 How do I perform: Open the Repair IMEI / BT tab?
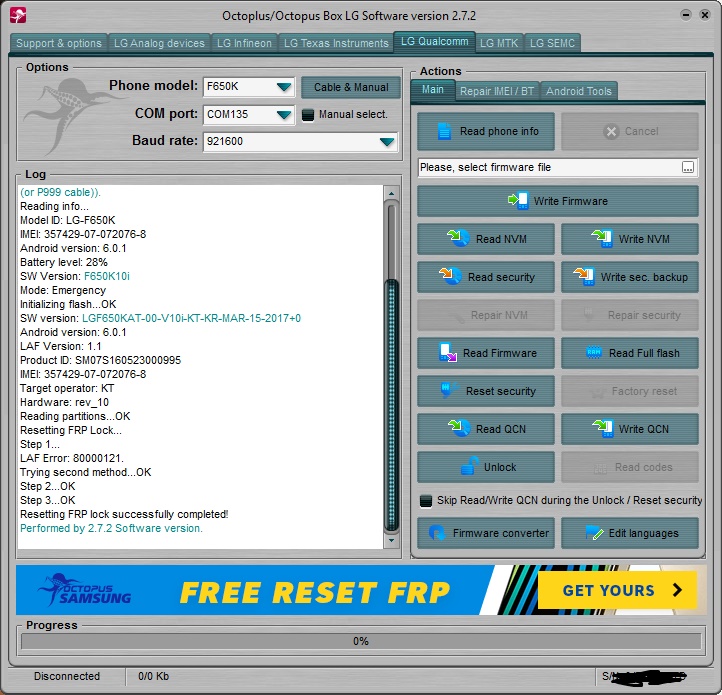(x=497, y=91)
